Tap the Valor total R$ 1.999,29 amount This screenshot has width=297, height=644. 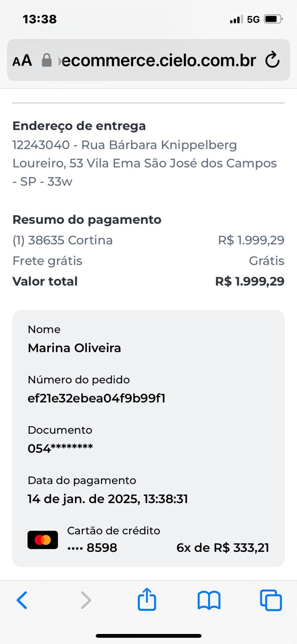[250, 282]
